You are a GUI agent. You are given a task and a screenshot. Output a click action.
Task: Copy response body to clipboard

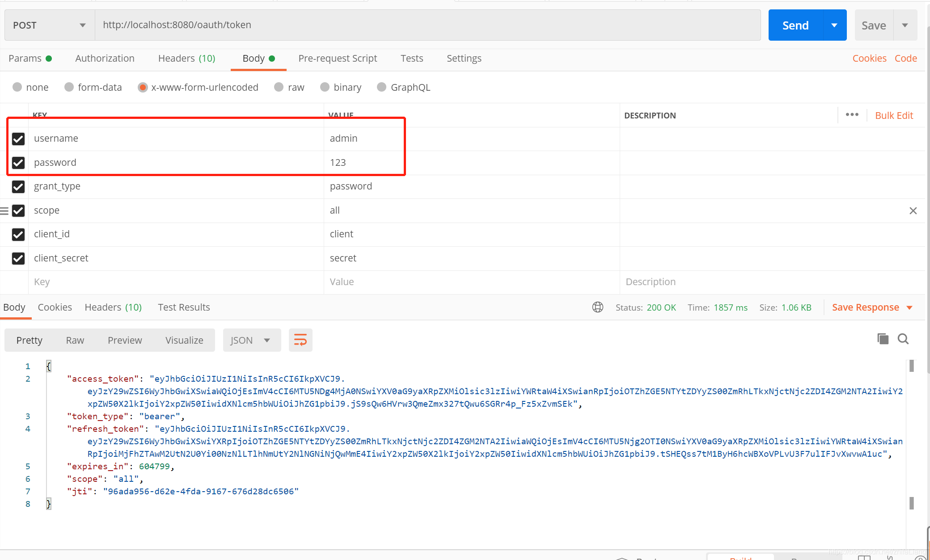click(x=883, y=339)
